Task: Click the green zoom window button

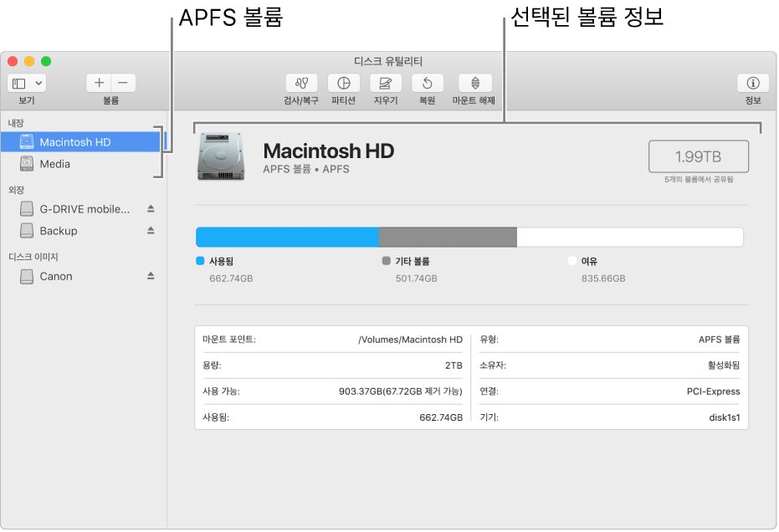Action: (46, 61)
